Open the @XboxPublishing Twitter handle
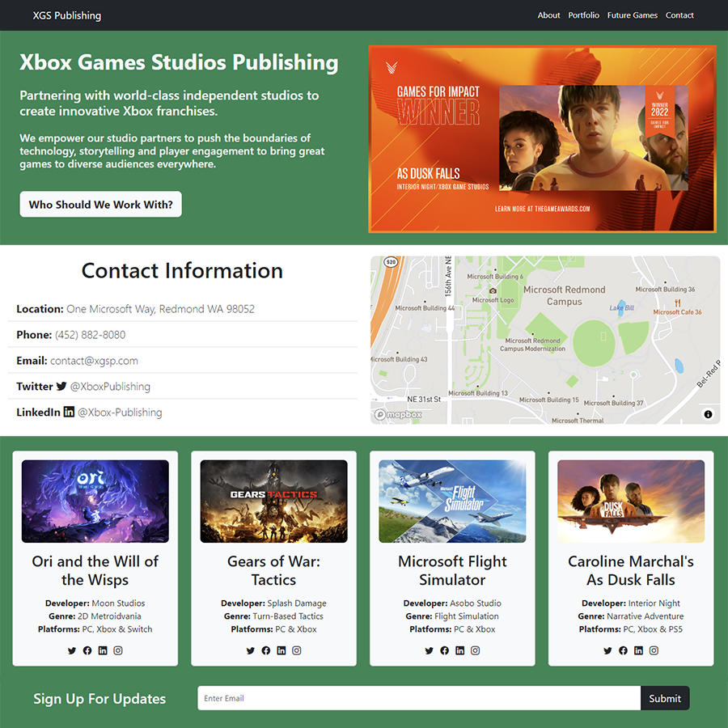The width and height of the screenshot is (728, 728). 110,387
